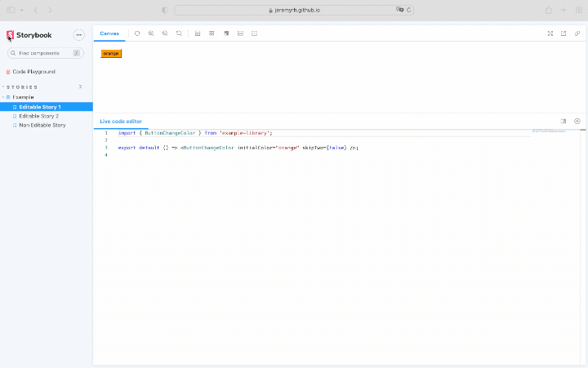
Task: Click code line 1 import statement
Action: pyautogui.click(x=195, y=133)
